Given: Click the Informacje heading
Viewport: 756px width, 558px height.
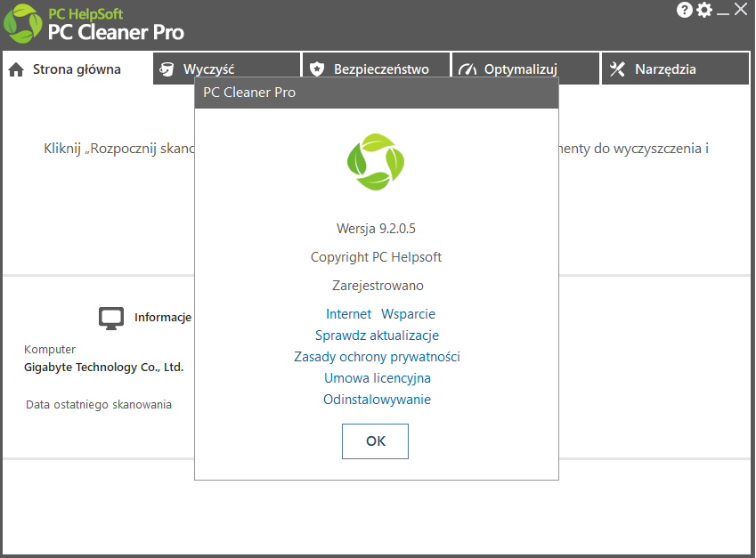Looking at the screenshot, I should point(163,318).
